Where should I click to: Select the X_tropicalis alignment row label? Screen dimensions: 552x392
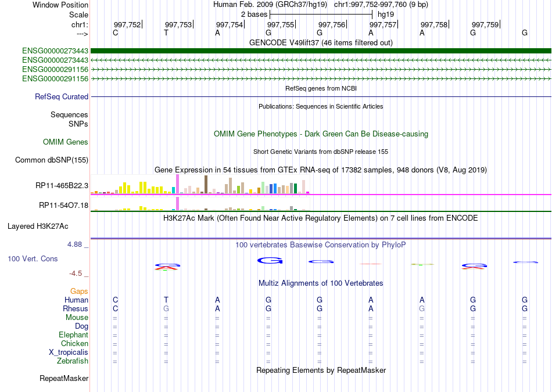(x=69, y=353)
